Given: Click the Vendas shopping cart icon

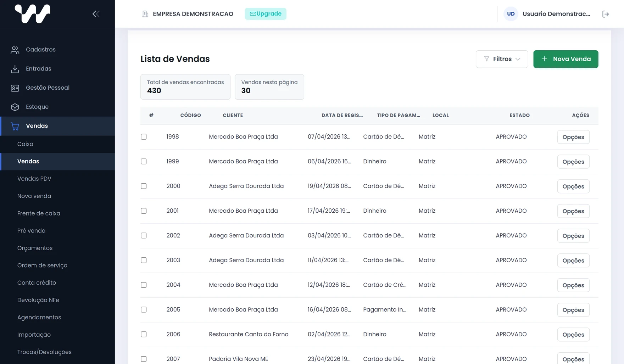Looking at the screenshot, I should [15, 126].
